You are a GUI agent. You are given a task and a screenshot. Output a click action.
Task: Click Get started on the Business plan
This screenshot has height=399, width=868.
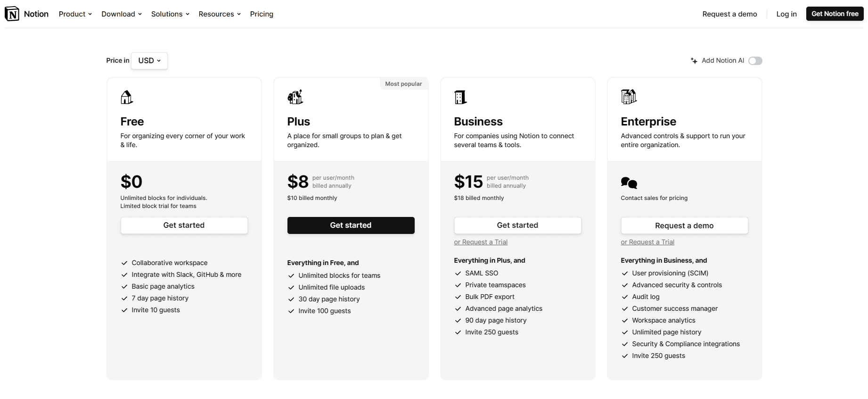coord(517,225)
